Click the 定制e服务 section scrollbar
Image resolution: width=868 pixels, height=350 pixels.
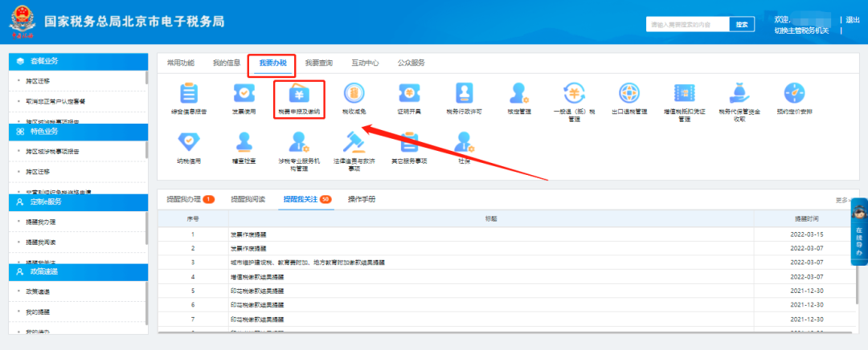pos(147,228)
